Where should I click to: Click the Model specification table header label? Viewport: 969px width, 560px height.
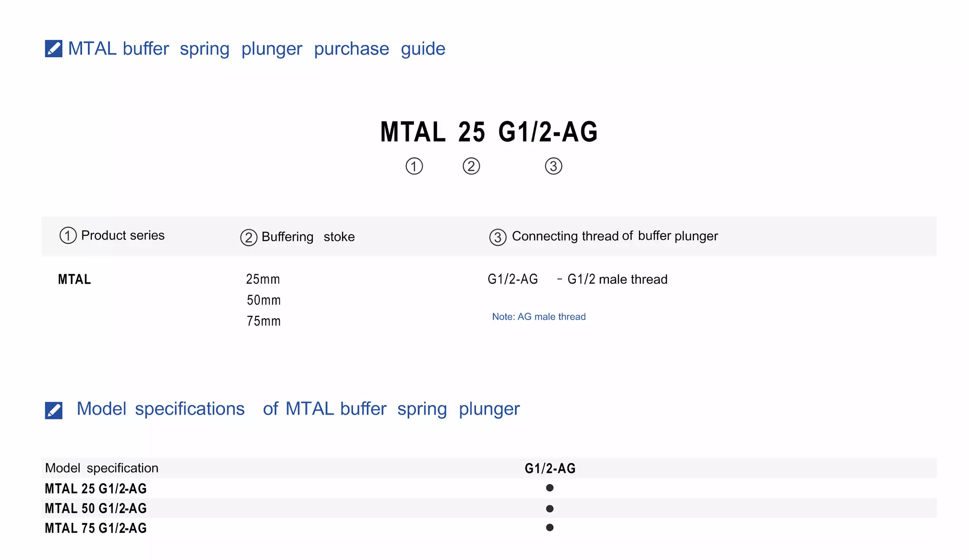pos(102,468)
